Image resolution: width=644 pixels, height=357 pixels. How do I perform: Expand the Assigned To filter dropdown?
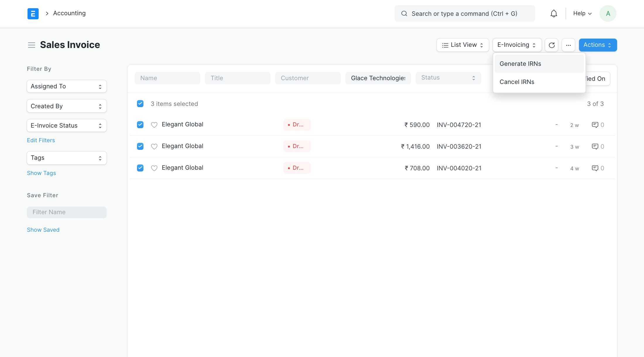pos(66,86)
